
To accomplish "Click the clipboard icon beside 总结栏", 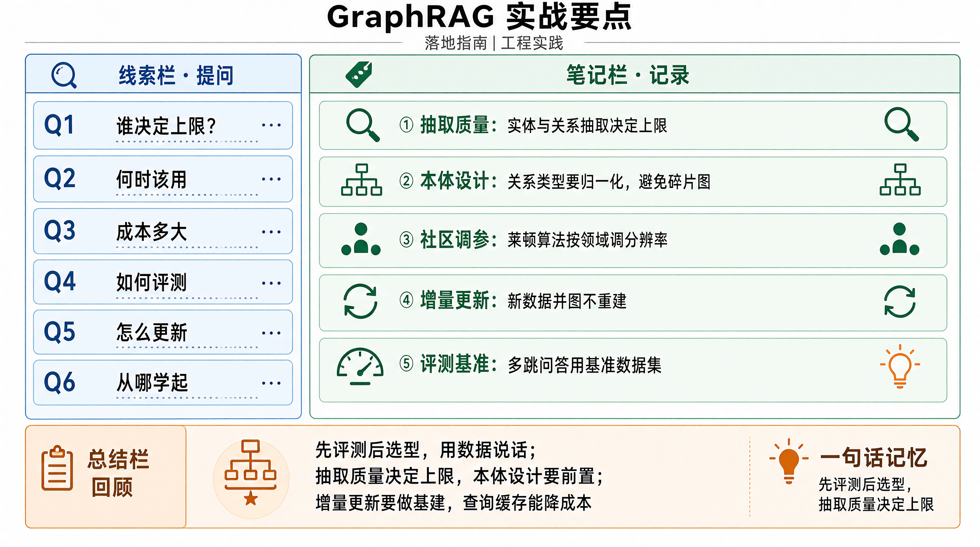I will [x=57, y=468].
